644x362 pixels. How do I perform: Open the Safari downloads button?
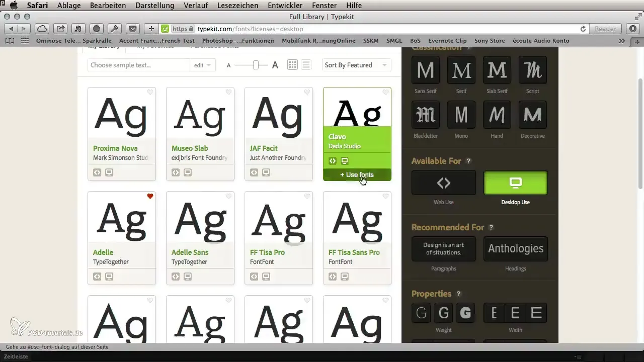coord(632,29)
